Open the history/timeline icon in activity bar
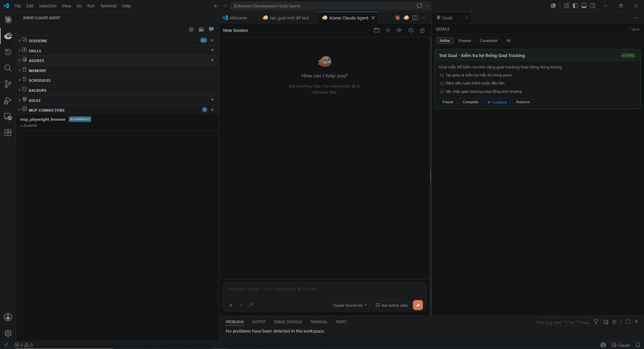 8,52
